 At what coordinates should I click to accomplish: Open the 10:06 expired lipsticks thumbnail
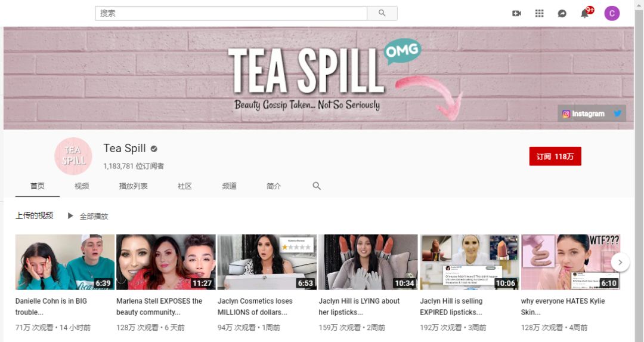click(x=469, y=262)
